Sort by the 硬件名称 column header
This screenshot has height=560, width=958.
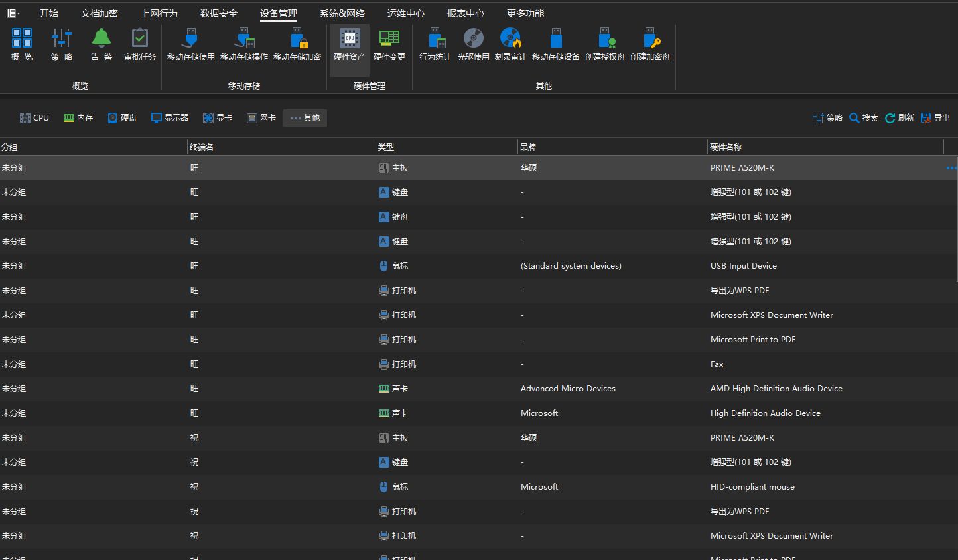pos(825,147)
